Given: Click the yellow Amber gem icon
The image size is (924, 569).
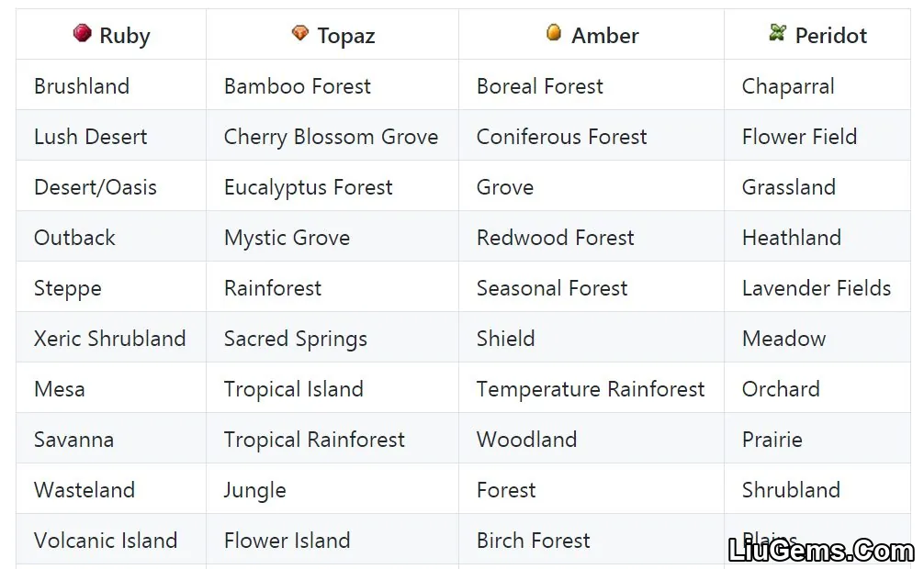Looking at the screenshot, I should click(553, 32).
